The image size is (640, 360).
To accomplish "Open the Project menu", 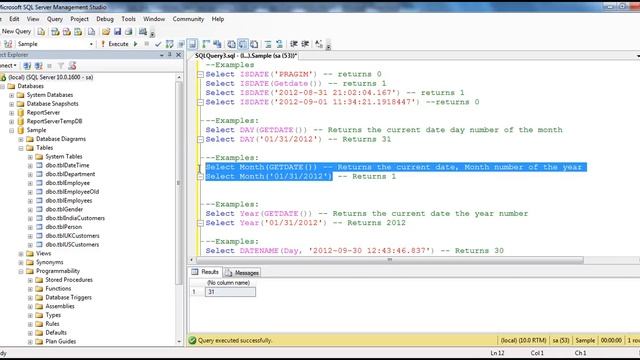I will (79, 19).
